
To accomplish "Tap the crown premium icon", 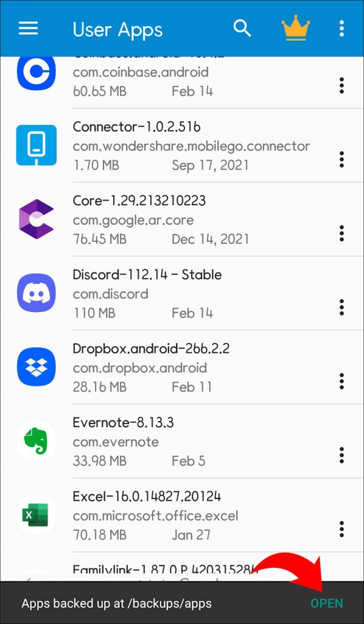I will pyautogui.click(x=296, y=28).
